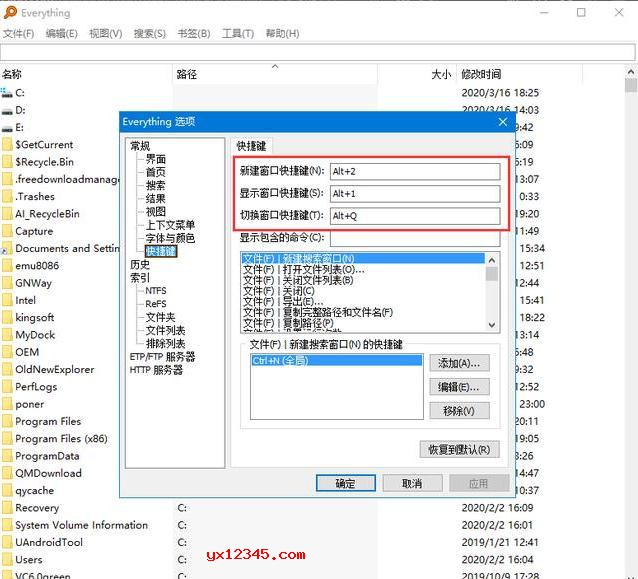Screen dimensions: 638x579
Task: Select 历史 in the options tree
Action: pyautogui.click(x=140, y=264)
